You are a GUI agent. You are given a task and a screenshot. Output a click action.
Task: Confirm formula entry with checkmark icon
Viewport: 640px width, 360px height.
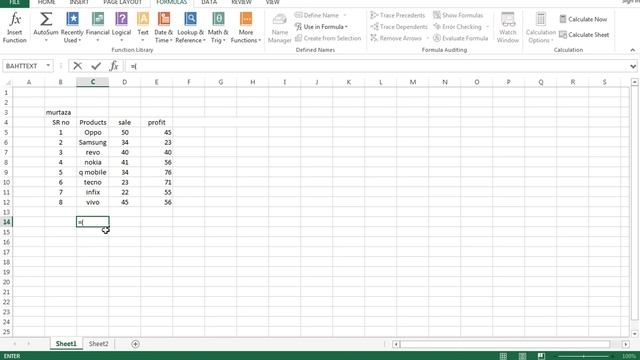pyautogui.click(x=96, y=66)
